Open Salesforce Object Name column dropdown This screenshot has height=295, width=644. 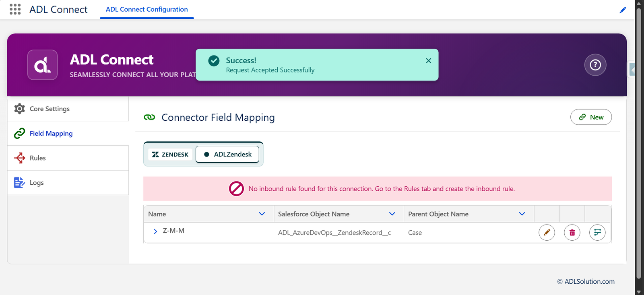tap(392, 214)
